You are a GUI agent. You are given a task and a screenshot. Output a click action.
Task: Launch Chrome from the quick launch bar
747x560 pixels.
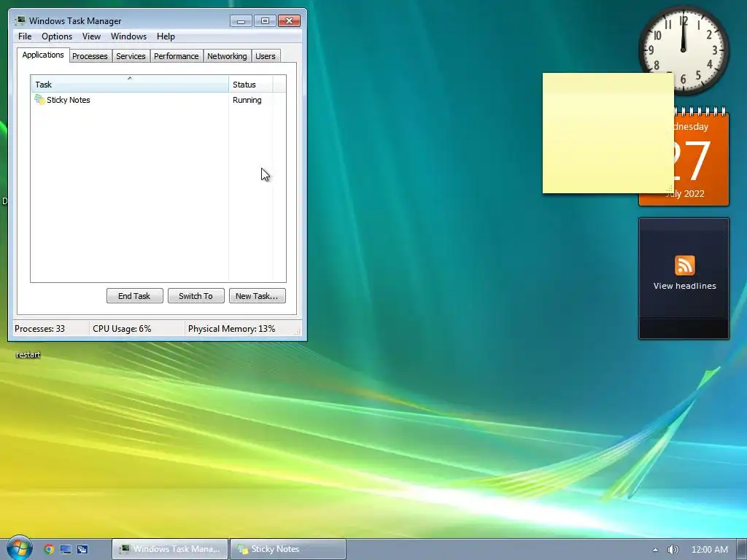click(x=49, y=549)
